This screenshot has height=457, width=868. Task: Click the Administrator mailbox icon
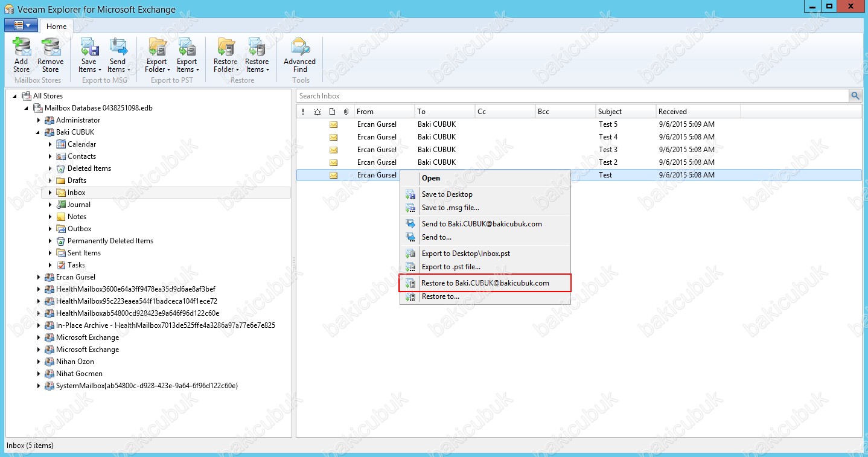tap(49, 120)
